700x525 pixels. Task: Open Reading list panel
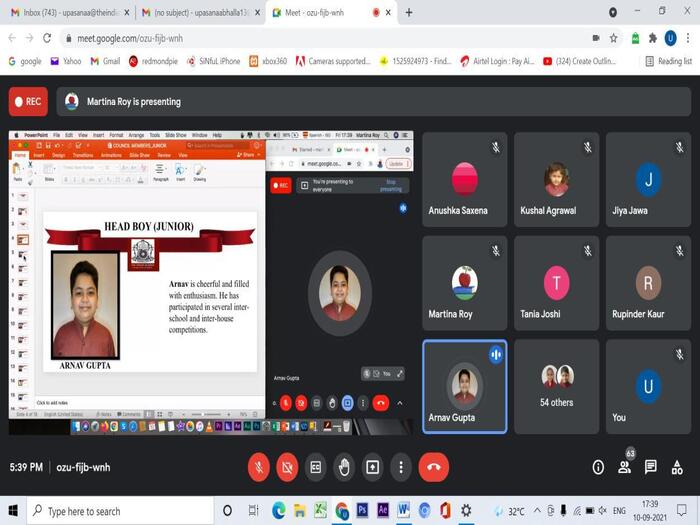tap(668, 61)
